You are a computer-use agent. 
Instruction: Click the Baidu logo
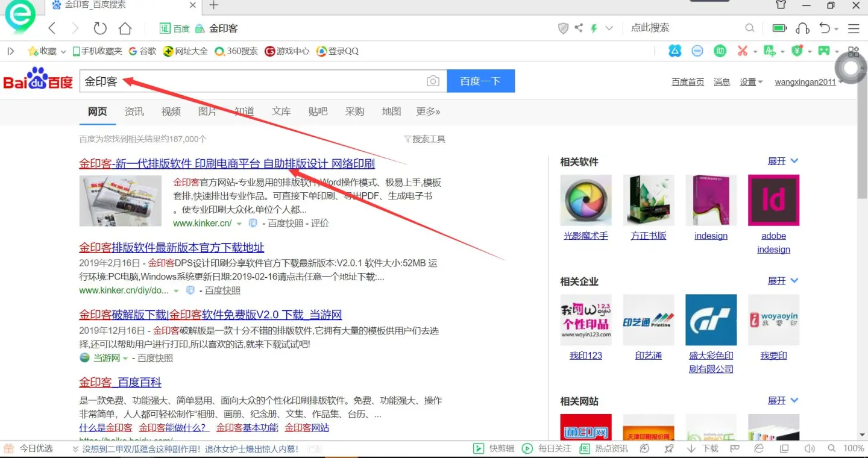coord(39,79)
